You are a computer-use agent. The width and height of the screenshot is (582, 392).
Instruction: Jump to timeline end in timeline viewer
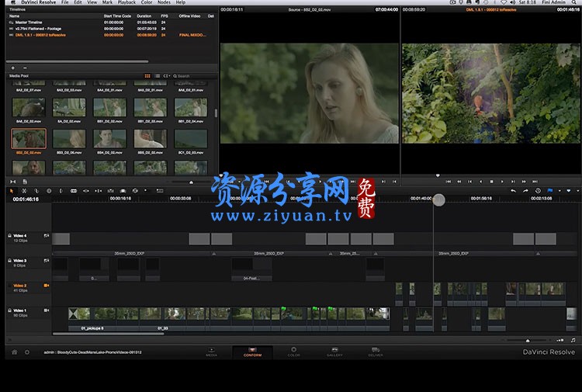click(535, 182)
